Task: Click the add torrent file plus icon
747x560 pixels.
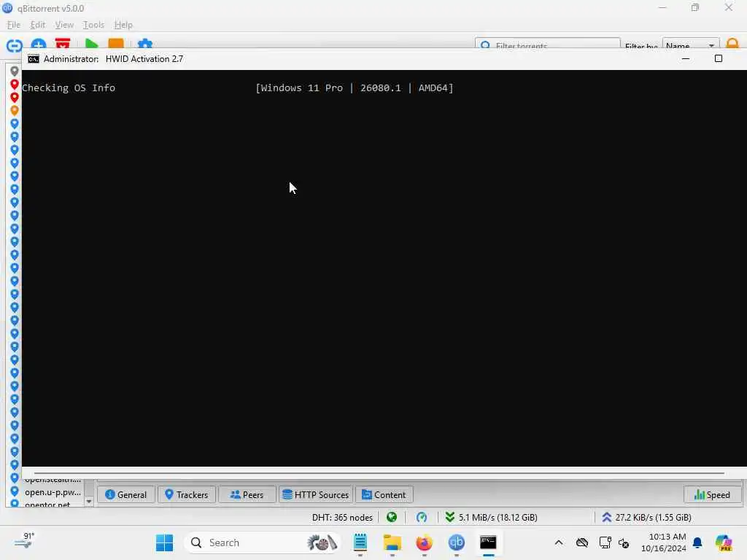Action: click(39, 44)
